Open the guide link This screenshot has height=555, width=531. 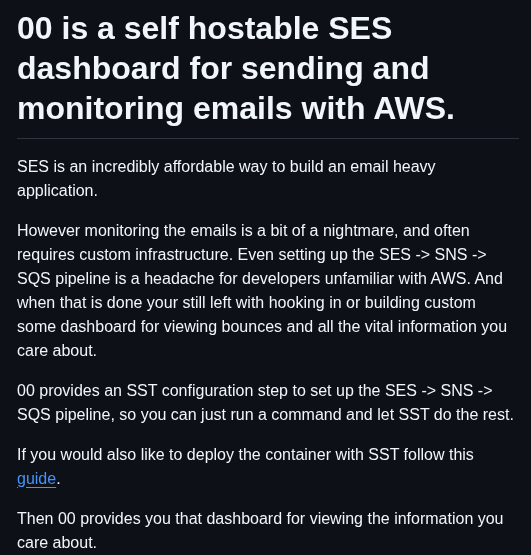coord(36,479)
